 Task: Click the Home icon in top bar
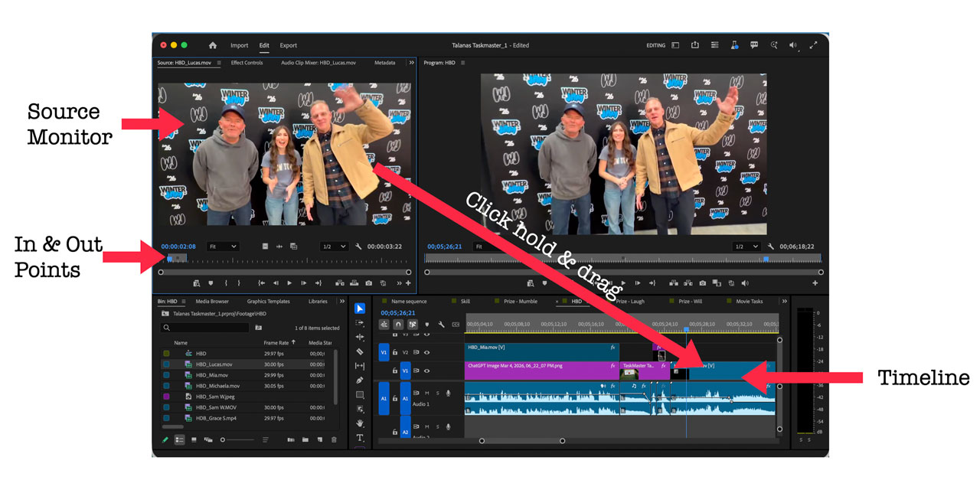pos(213,45)
